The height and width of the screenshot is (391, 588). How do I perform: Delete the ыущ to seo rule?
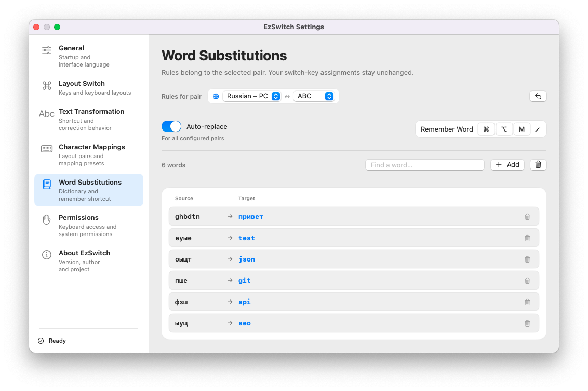pos(527,323)
